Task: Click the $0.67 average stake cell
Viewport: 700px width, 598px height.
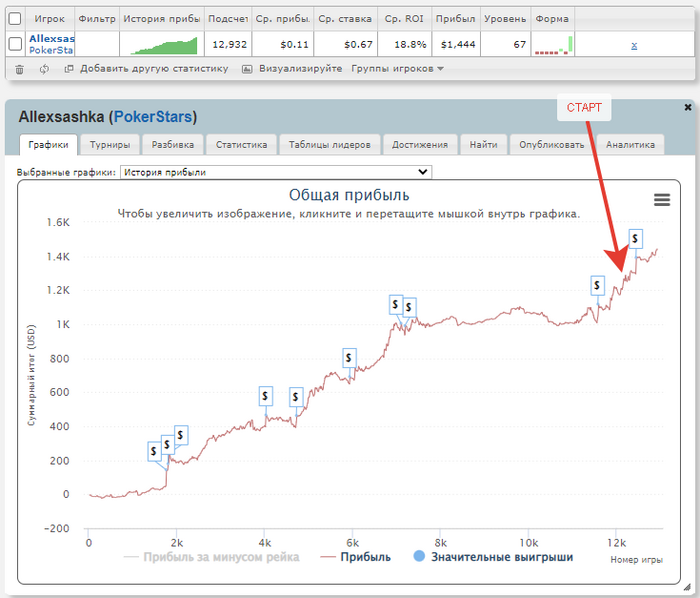Action: coord(345,45)
